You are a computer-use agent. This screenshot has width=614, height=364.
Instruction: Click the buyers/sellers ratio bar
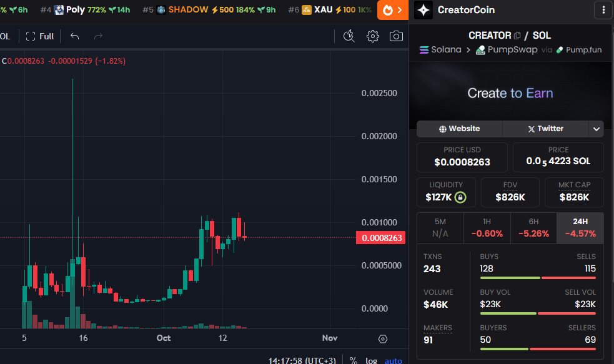point(538,349)
